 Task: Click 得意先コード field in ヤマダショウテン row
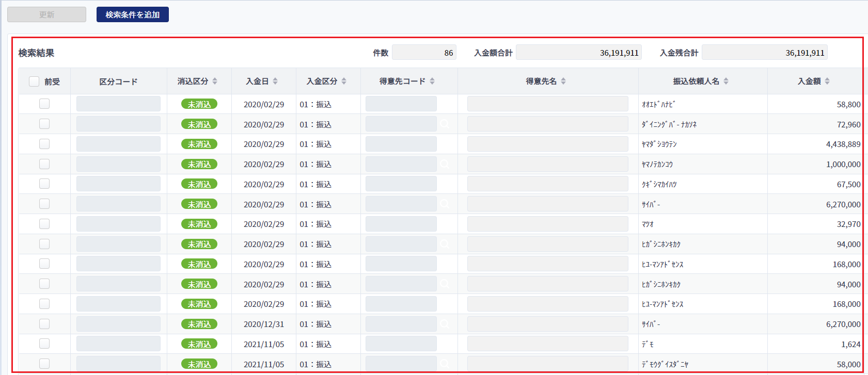coord(401,144)
